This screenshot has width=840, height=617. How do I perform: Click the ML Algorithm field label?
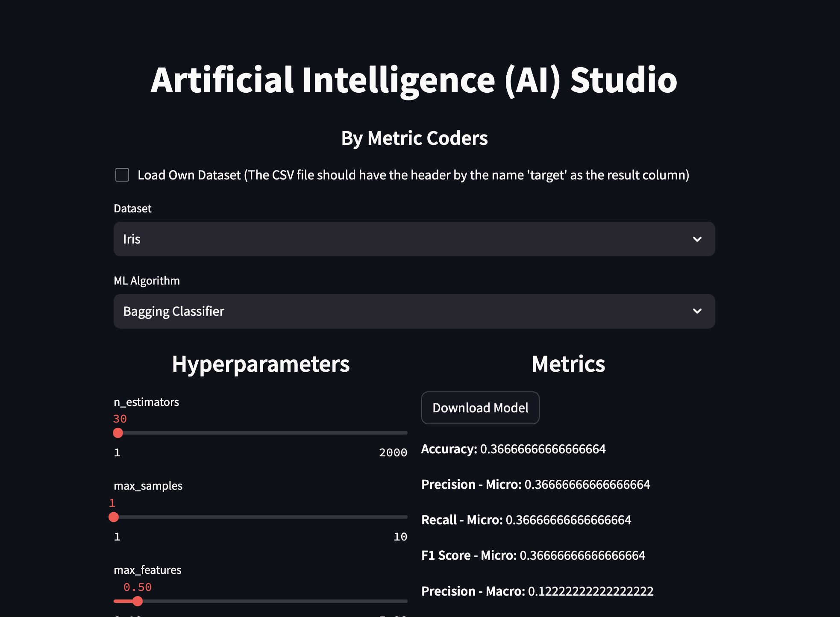point(147,281)
